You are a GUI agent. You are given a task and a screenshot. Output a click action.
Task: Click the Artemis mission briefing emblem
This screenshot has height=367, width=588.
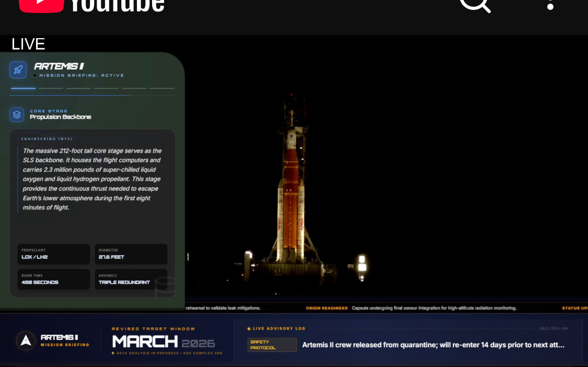pos(26,340)
